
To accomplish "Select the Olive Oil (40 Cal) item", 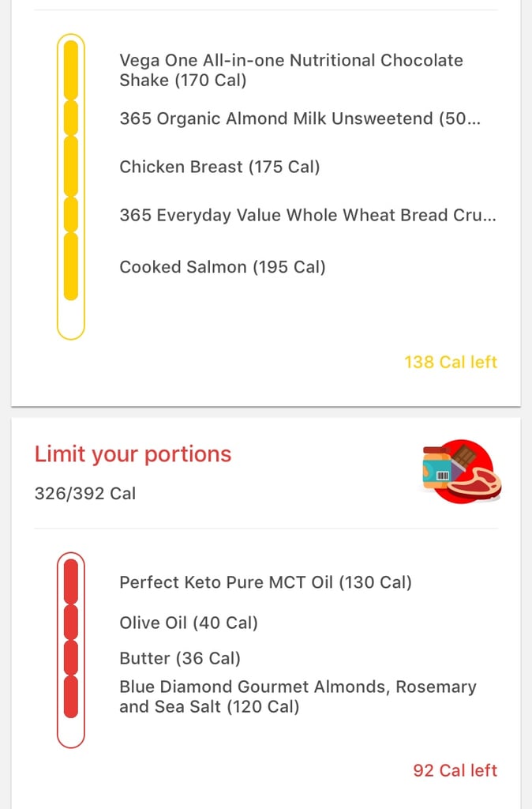I will tap(189, 623).
